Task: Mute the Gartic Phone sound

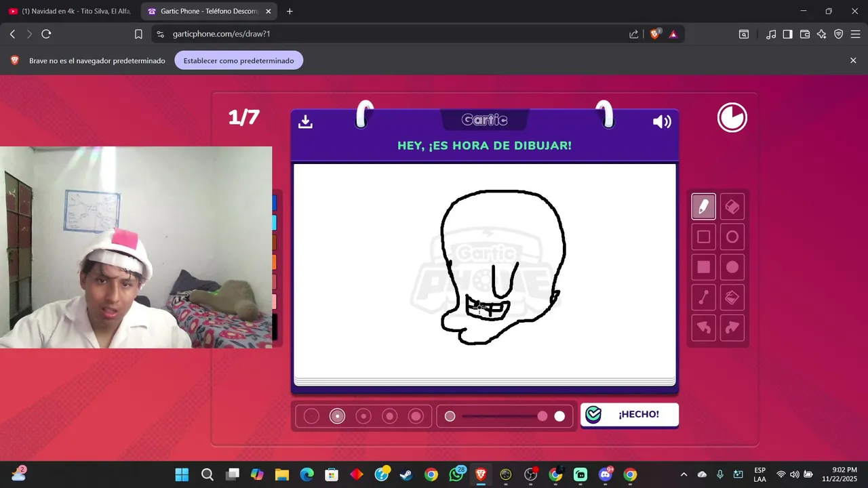Action: 662,121
